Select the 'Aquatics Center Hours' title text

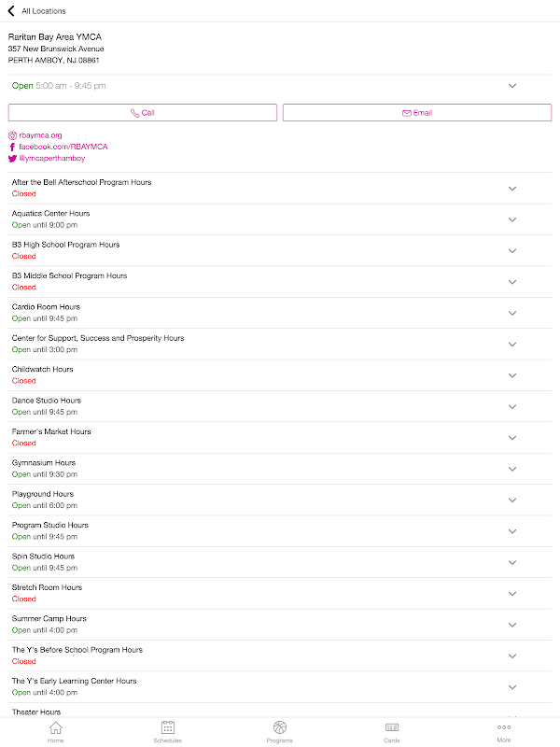pos(51,214)
